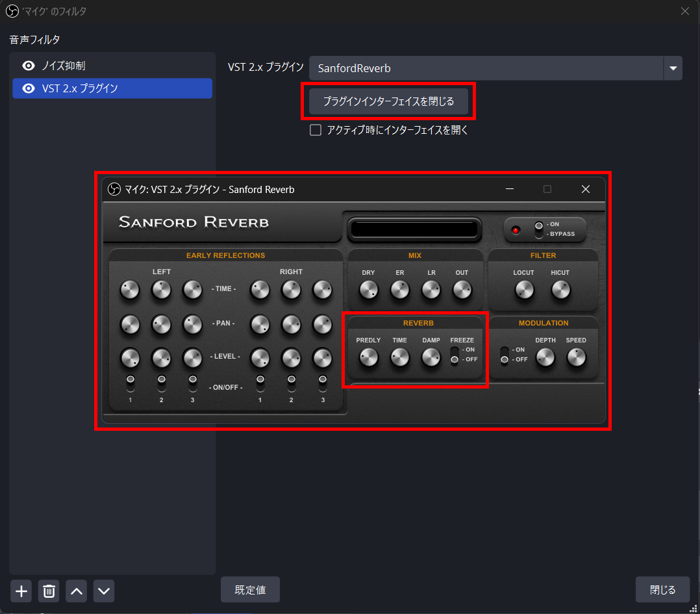The width and height of the screenshot is (700, 614).
Task: Click the MODULATION SPEED knob
Action: [x=577, y=357]
